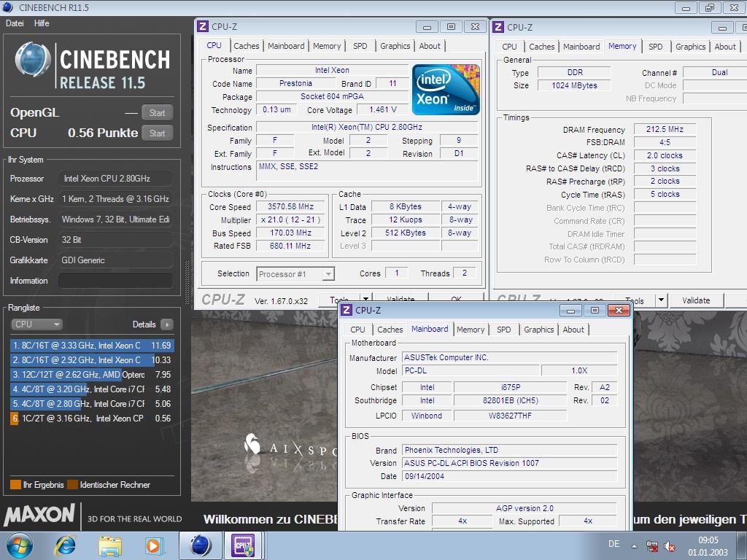Click the MAXON logo
Image resolution: width=747 pixels, height=560 pixels.
coord(39,516)
